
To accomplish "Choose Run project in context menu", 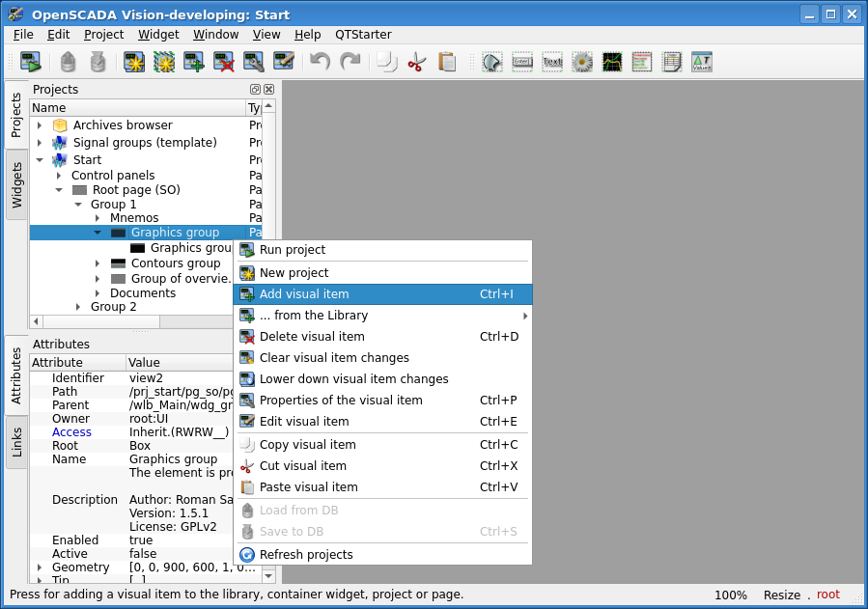I will tap(382, 249).
